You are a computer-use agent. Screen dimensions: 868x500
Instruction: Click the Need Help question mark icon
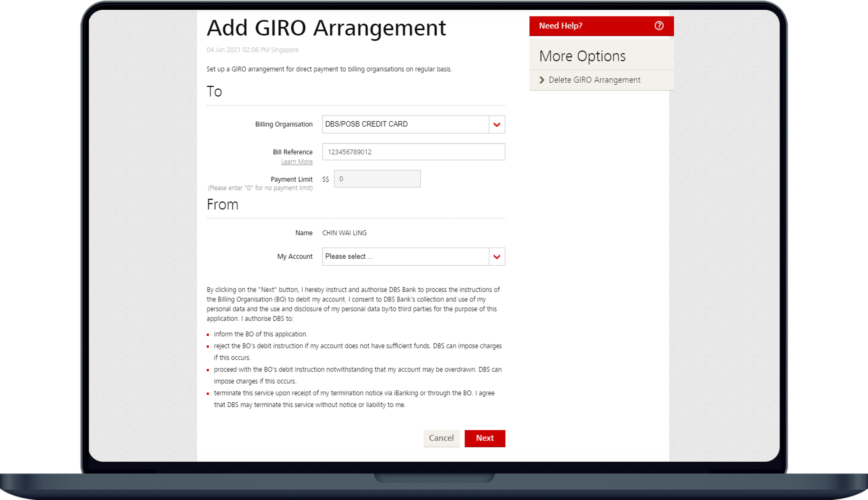pyautogui.click(x=659, y=26)
